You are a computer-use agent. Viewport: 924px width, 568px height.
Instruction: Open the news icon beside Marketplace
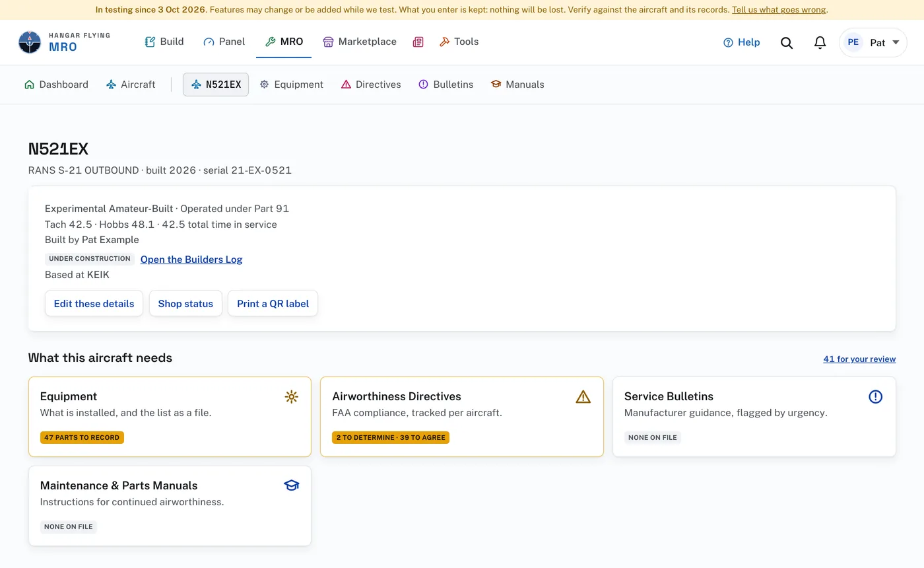tap(418, 42)
